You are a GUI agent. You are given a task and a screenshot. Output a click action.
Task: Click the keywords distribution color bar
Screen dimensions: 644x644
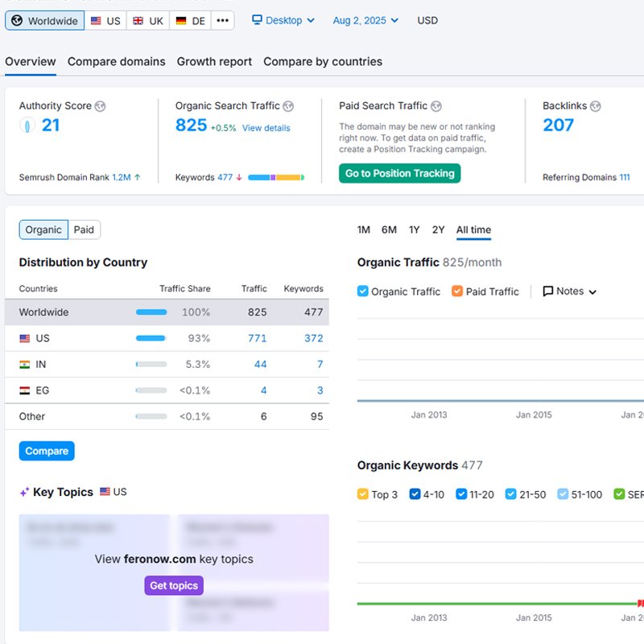[x=276, y=177]
